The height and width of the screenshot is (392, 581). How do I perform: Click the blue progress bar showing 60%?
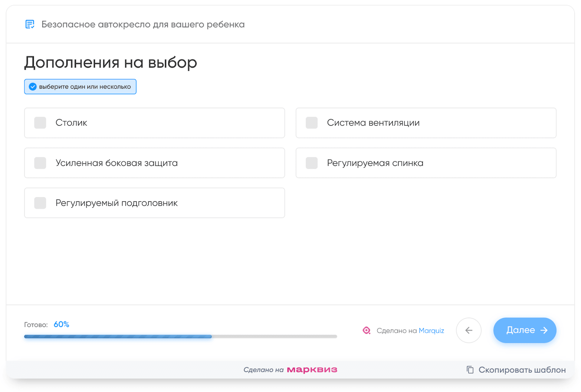pyautogui.click(x=118, y=336)
